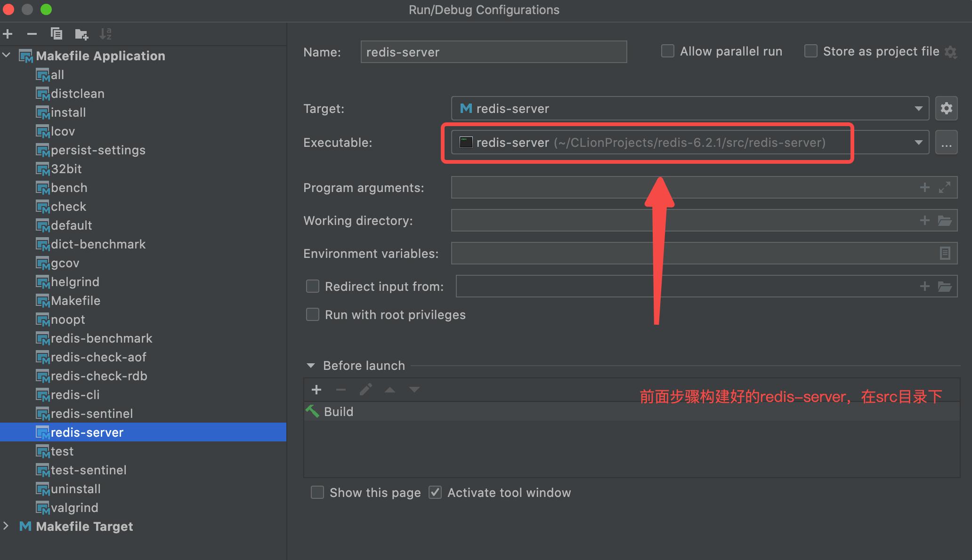Collapse the Before launch section
Image resolution: width=972 pixels, height=560 pixels.
click(311, 366)
